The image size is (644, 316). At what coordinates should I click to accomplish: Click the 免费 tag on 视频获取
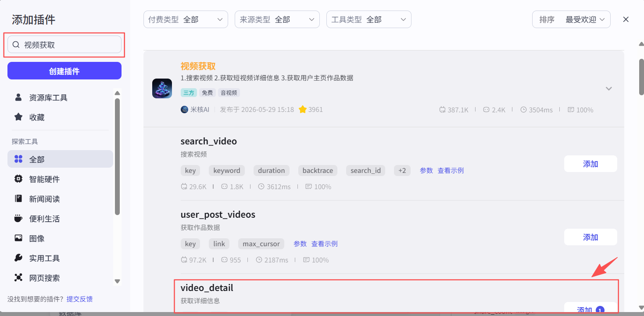pyautogui.click(x=208, y=93)
